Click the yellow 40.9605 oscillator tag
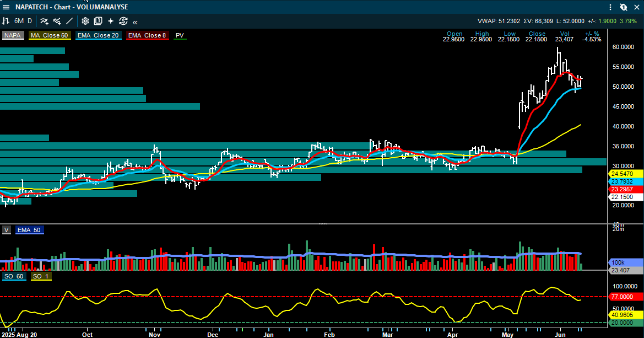Screen dimensions: 644x338 pos(625,315)
